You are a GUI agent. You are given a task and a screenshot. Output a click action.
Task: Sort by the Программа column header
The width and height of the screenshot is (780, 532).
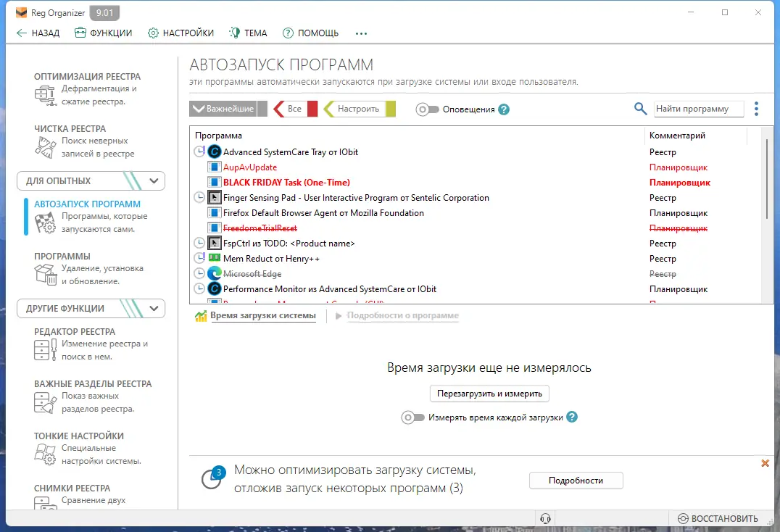tap(218, 136)
